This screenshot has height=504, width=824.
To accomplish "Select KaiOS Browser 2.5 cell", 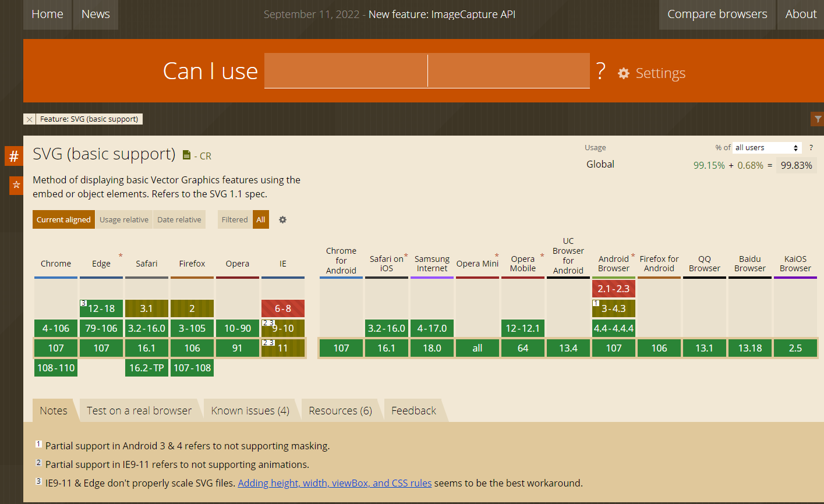I will tap(795, 348).
